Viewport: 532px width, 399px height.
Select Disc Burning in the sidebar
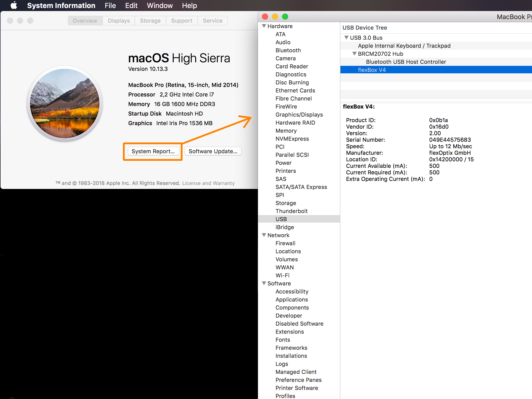[292, 82]
